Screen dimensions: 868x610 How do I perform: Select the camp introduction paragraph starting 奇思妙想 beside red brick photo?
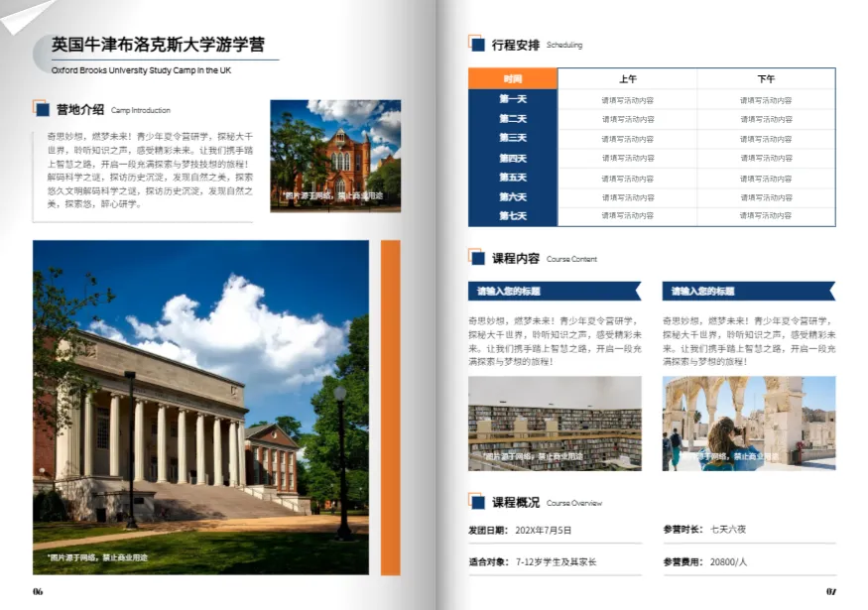tap(150, 170)
